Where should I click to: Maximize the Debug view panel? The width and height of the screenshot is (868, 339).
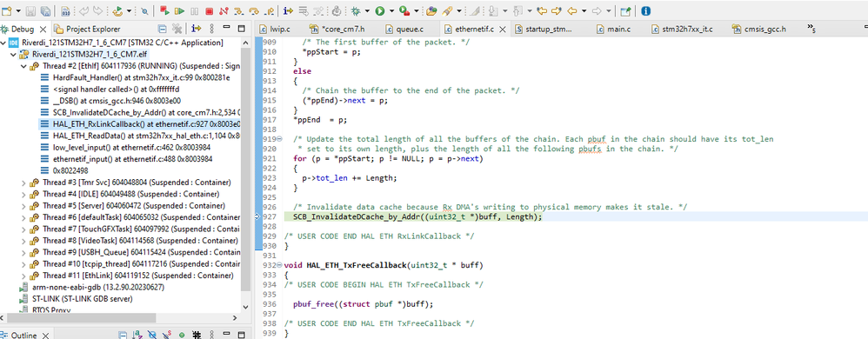click(x=241, y=29)
